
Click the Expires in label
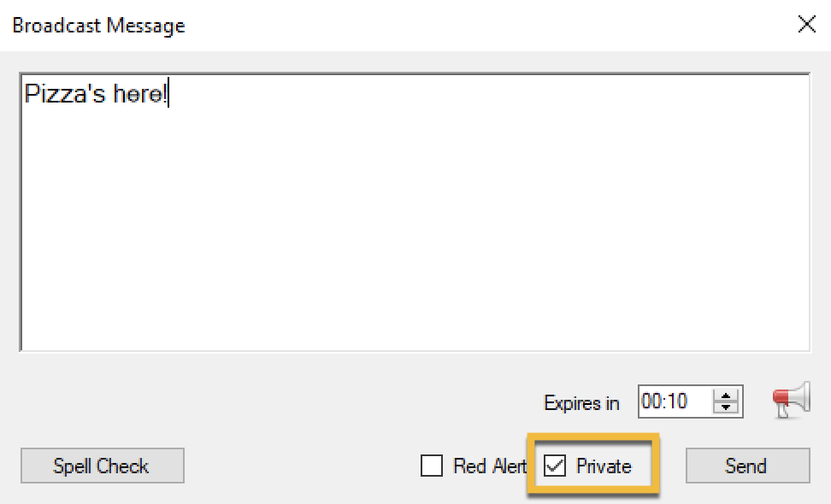tap(581, 403)
